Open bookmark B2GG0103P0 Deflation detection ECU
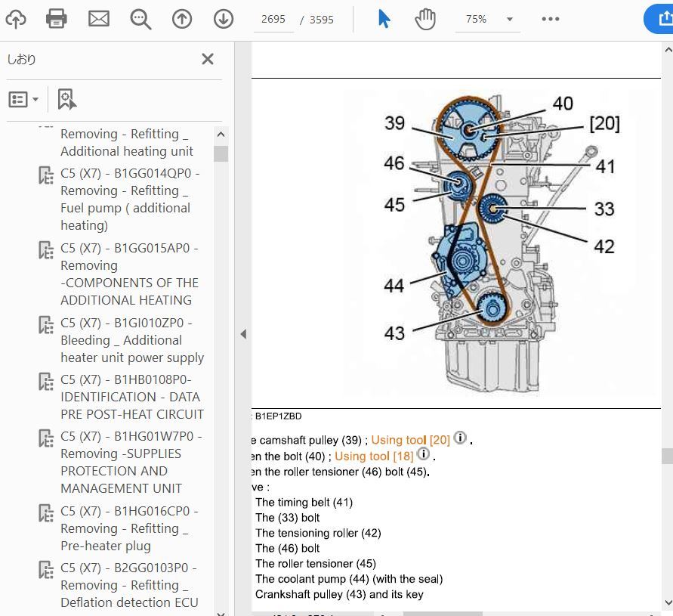 tap(130, 585)
